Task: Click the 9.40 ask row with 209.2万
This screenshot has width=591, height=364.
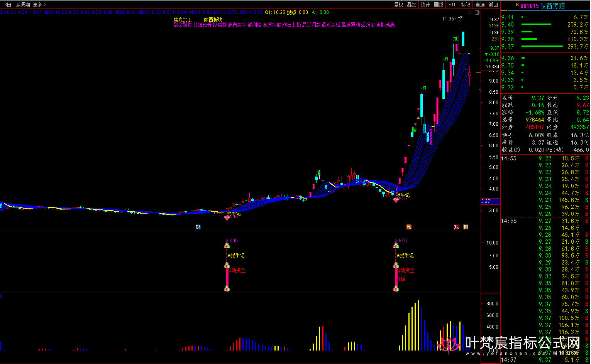Action: 545,25
